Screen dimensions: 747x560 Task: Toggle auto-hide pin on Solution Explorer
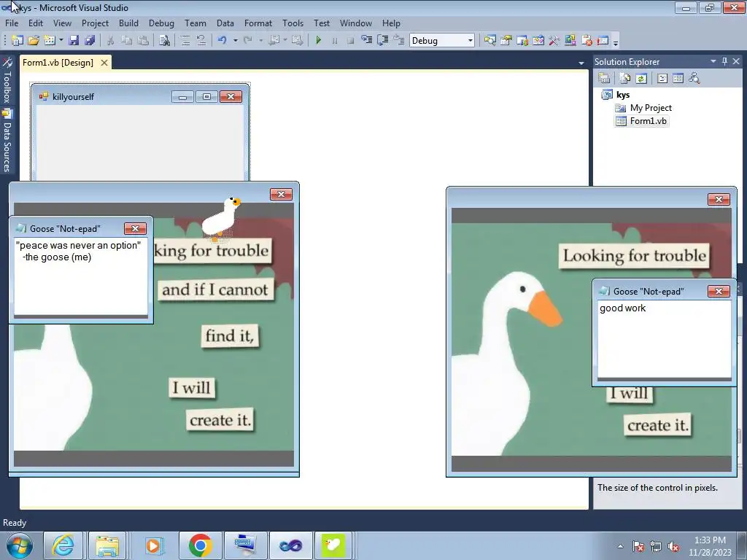coord(724,61)
